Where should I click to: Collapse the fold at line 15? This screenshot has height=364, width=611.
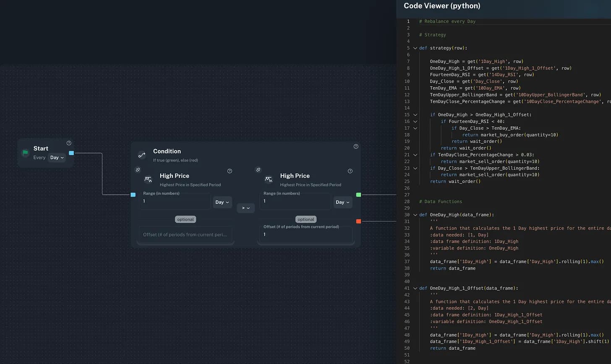(415, 115)
